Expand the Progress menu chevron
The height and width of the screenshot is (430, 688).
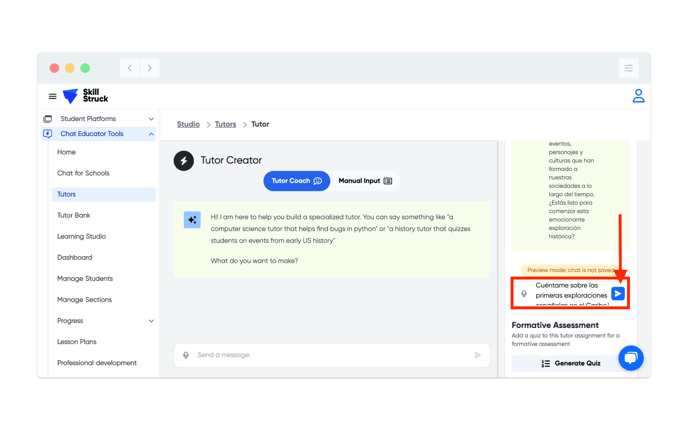(x=151, y=321)
